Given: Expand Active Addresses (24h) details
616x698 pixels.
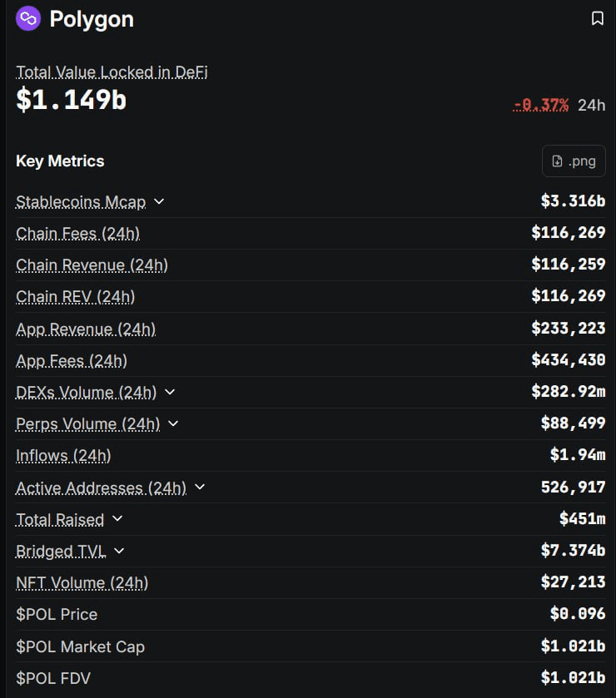Looking at the screenshot, I should coord(199,488).
